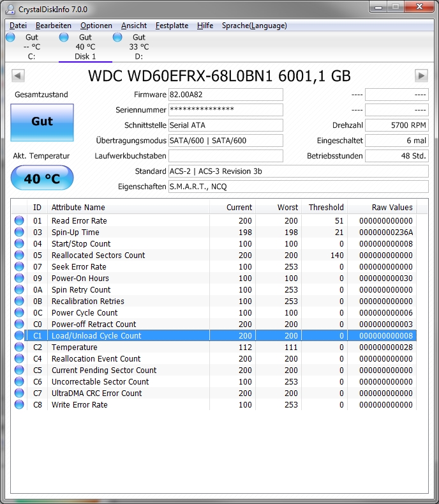Go to next disk with right arrow

click(421, 76)
